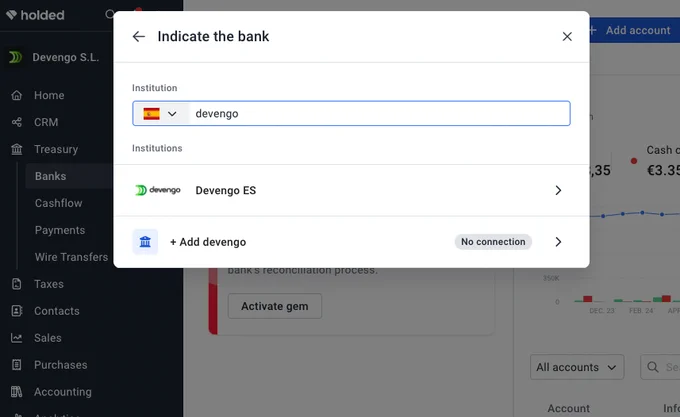Open Accounting section

coord(63,392)
